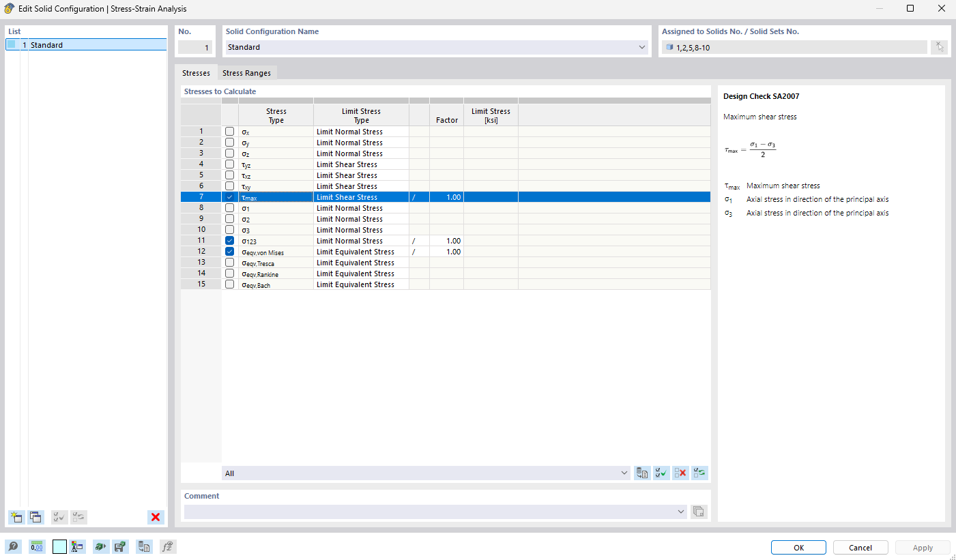Open the help question mark icon
Screen dimensions: 956x560
14,546
